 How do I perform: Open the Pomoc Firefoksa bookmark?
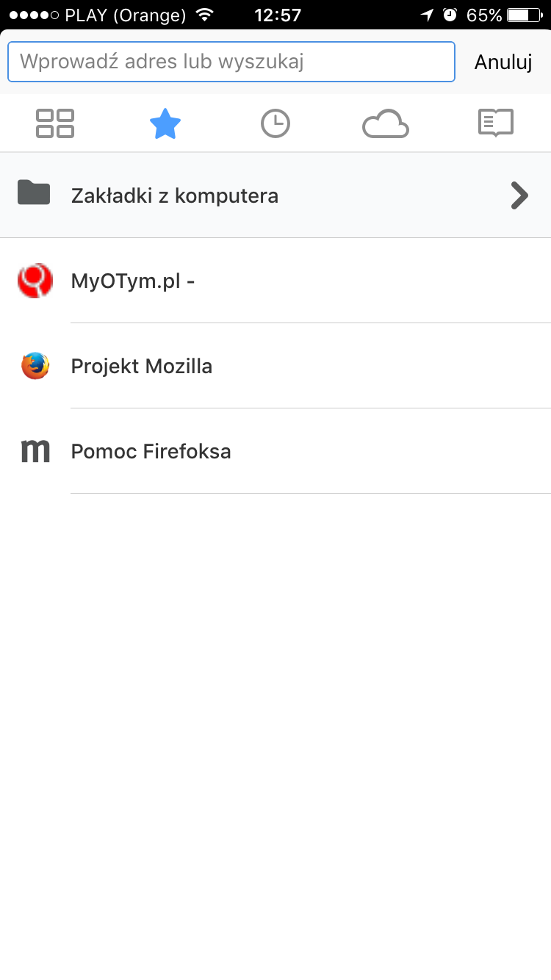coord(275,451)
